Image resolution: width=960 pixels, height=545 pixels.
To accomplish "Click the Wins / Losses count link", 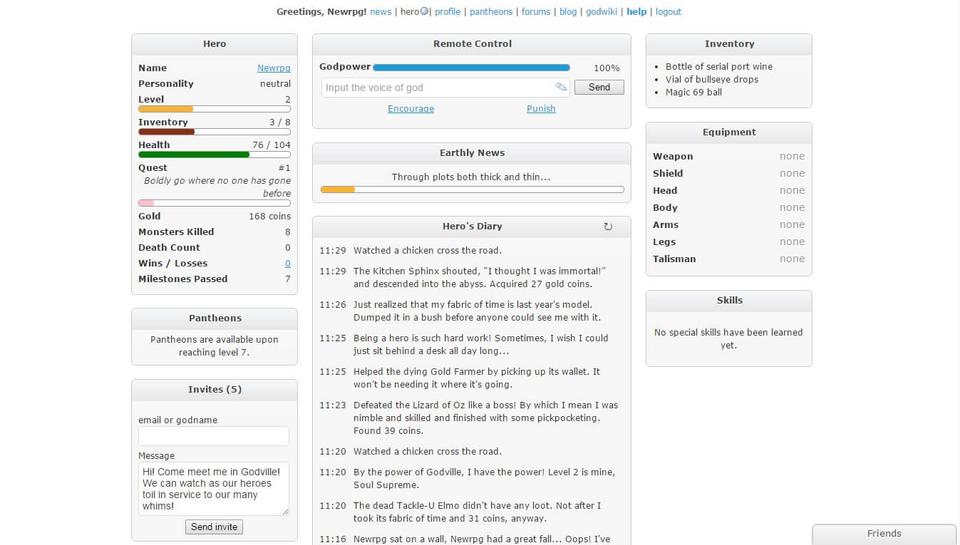I will click(x=287, y=264).
